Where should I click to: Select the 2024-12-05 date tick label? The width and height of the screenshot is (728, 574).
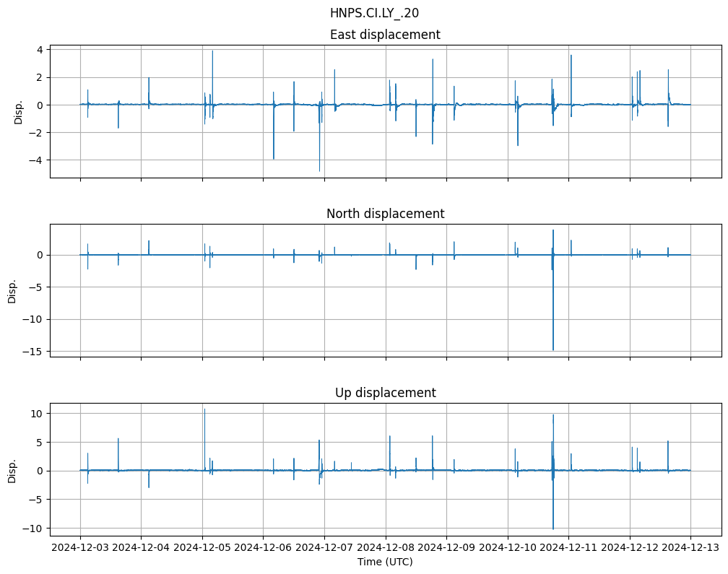pos(202,547)
